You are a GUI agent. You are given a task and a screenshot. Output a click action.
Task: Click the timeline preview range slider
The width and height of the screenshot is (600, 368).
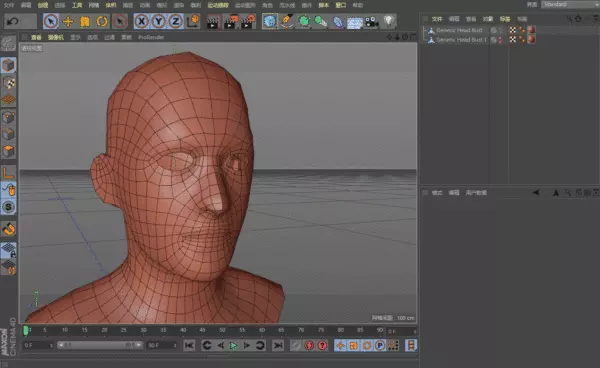(100, 345)
